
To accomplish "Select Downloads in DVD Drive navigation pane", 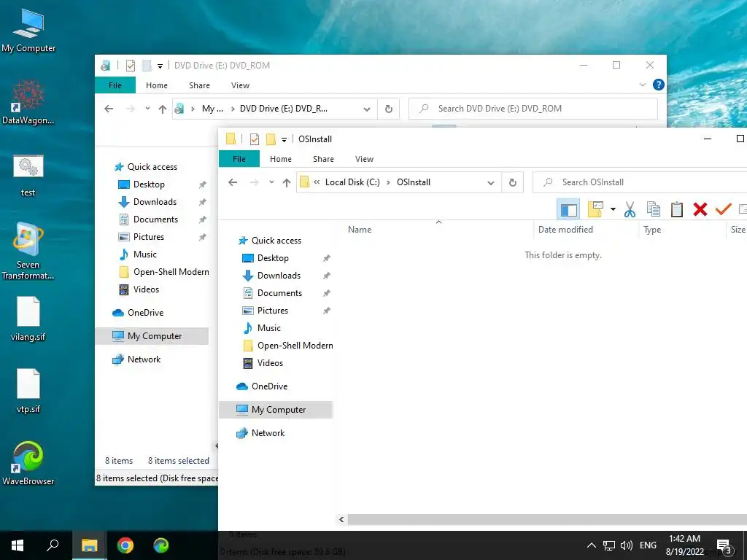I will click(155, 202).
